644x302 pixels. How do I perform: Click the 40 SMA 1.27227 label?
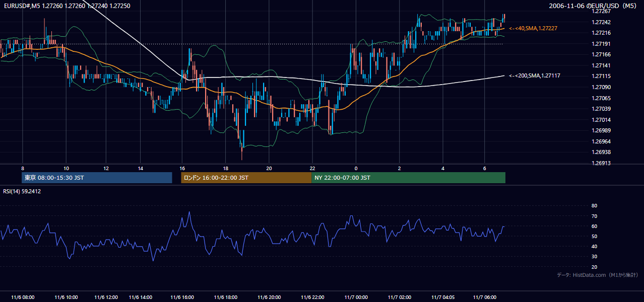(533, 29)
